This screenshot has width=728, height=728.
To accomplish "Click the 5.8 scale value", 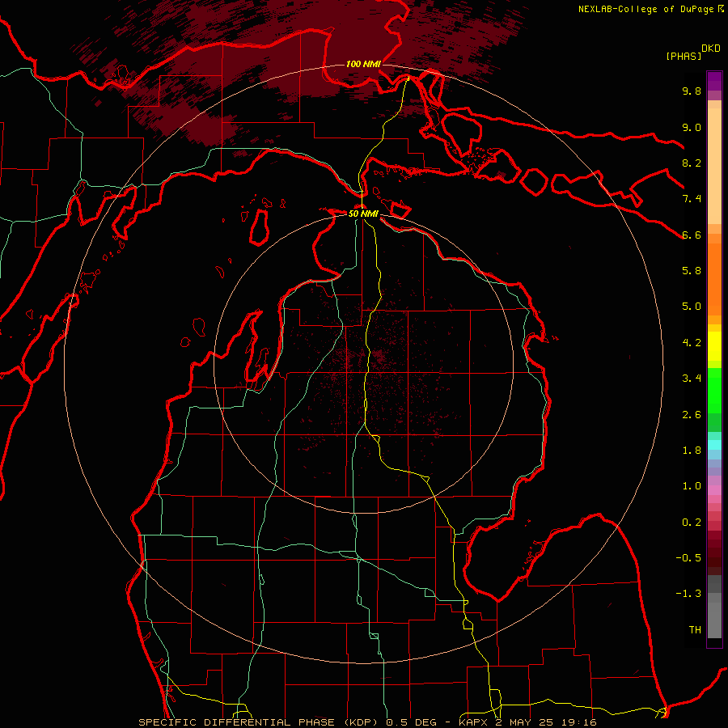I will (x=692, y=270).
